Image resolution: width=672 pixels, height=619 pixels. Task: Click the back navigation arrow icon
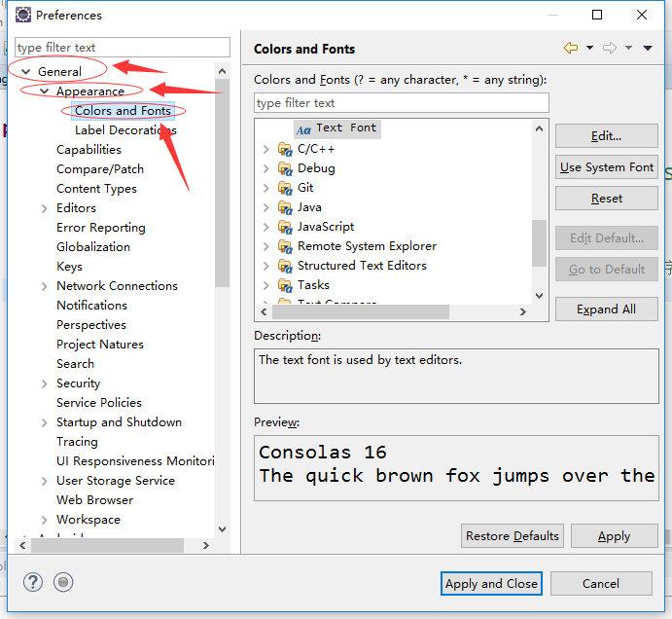(x=570, y=48)
